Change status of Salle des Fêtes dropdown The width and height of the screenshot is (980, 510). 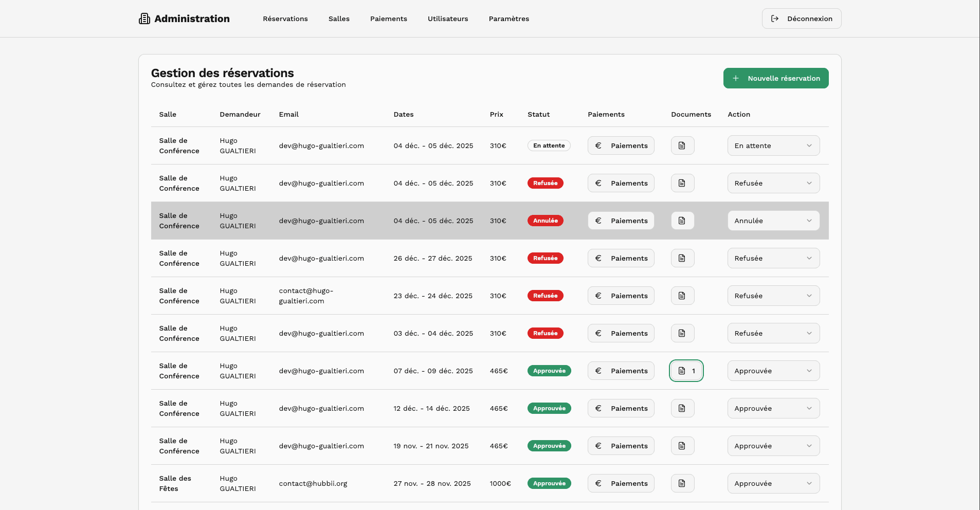coord(773,483)
